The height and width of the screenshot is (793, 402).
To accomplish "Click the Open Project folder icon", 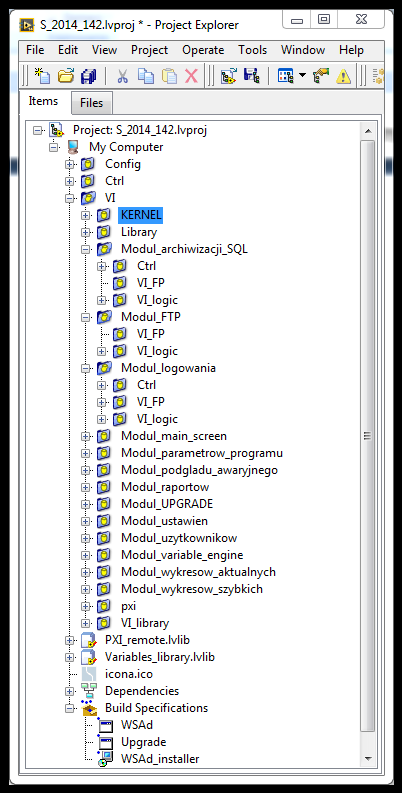I will coord(66,76).
